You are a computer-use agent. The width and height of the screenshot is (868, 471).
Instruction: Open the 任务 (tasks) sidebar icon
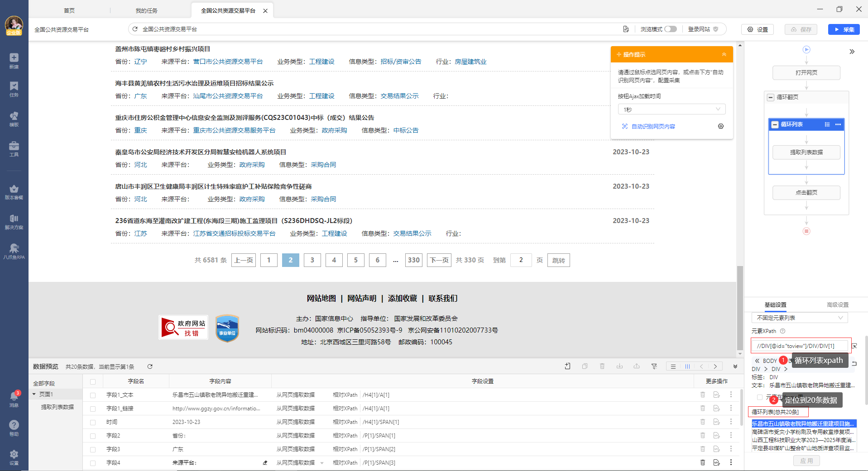pyautogui.click(x=14, y=89)
